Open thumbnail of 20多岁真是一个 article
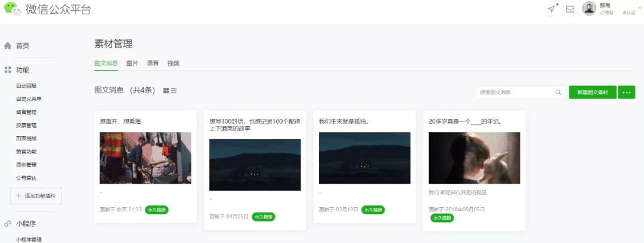 pos(475,158)
